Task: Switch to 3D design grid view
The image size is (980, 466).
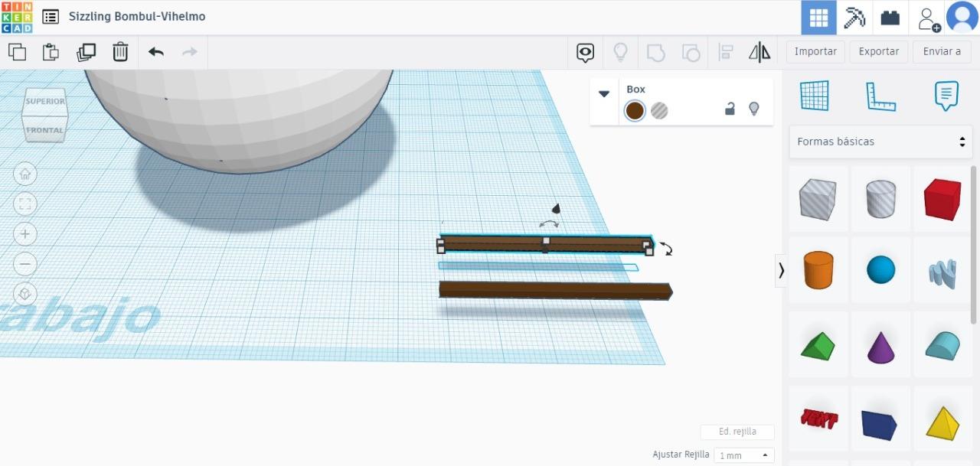Action: pyautogui.click(x=818, y=18)
